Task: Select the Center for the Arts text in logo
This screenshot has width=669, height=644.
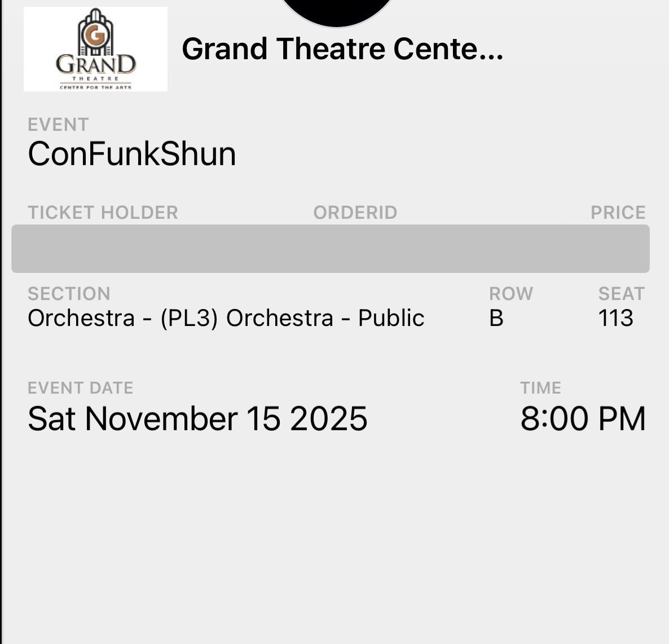Action: click(x=95, y=88)
